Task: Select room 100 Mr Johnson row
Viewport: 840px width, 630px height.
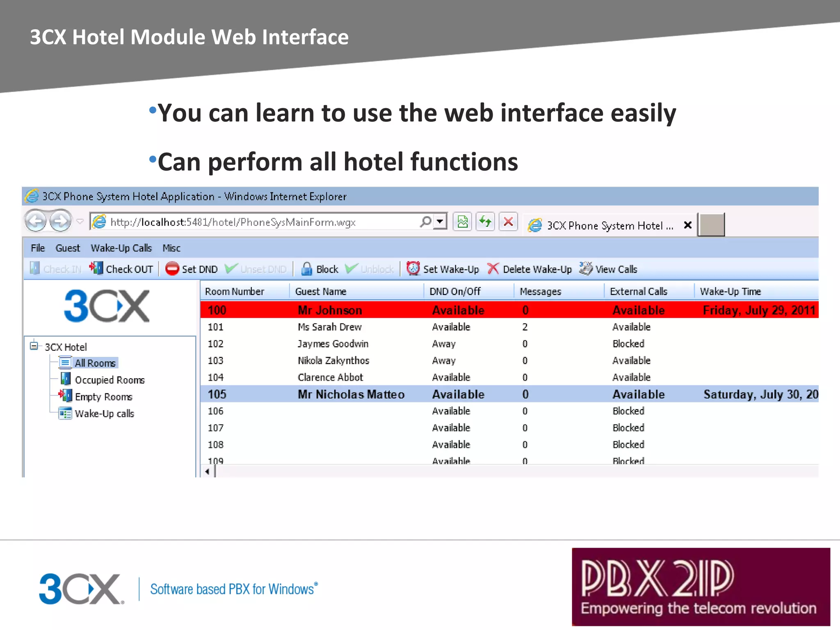Action: pos(509,310)
